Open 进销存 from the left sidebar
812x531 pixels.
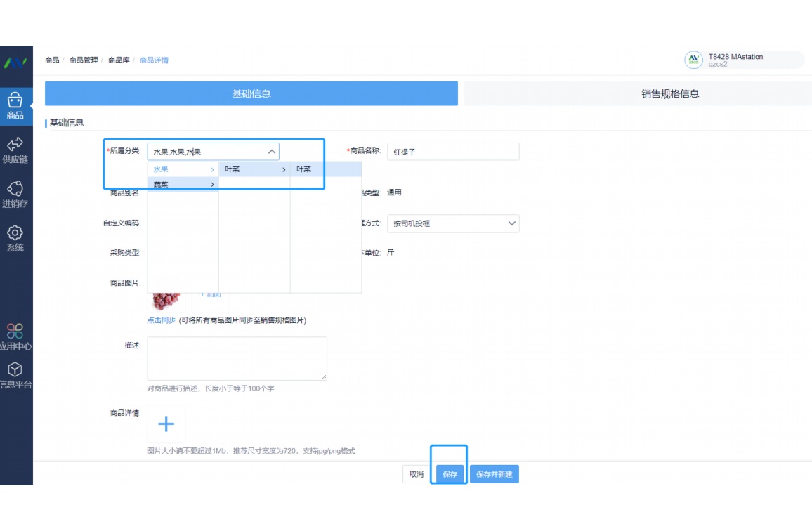pyautogui.click(x=15, y=195)
